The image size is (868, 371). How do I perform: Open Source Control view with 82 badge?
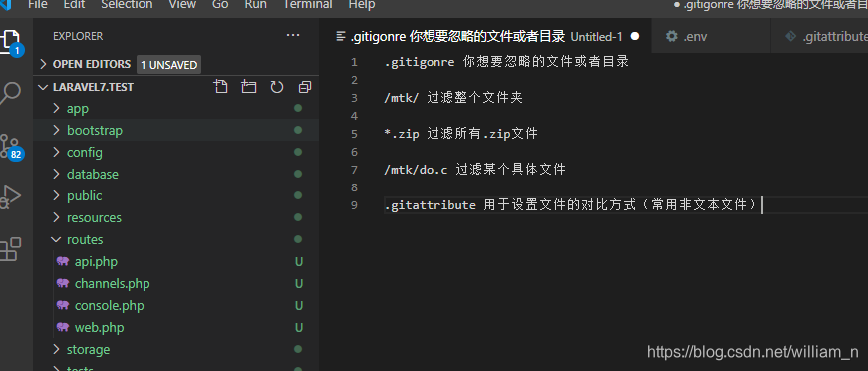tap(11, 147)
